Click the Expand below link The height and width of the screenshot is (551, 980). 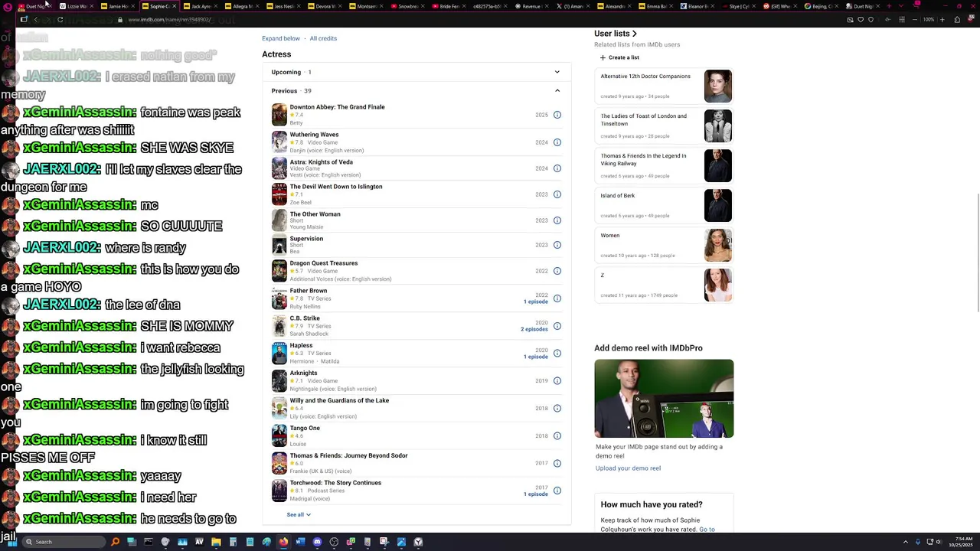(281, 38)
